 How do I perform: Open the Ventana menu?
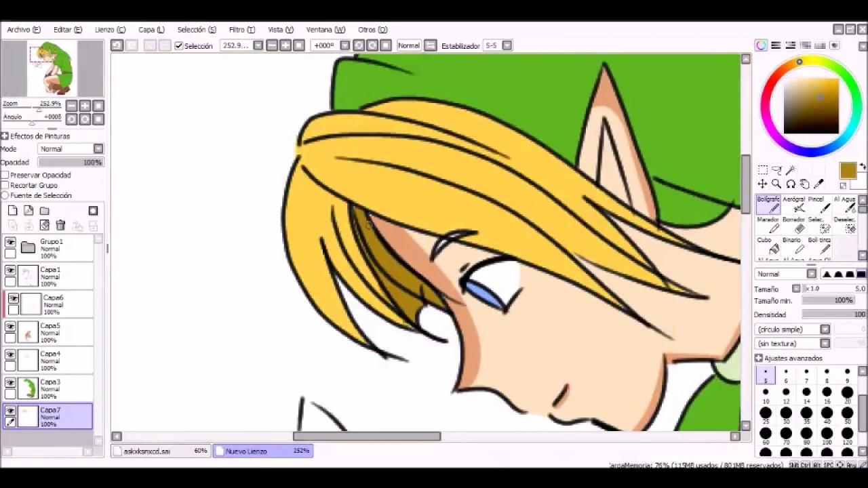pos(325,30)
